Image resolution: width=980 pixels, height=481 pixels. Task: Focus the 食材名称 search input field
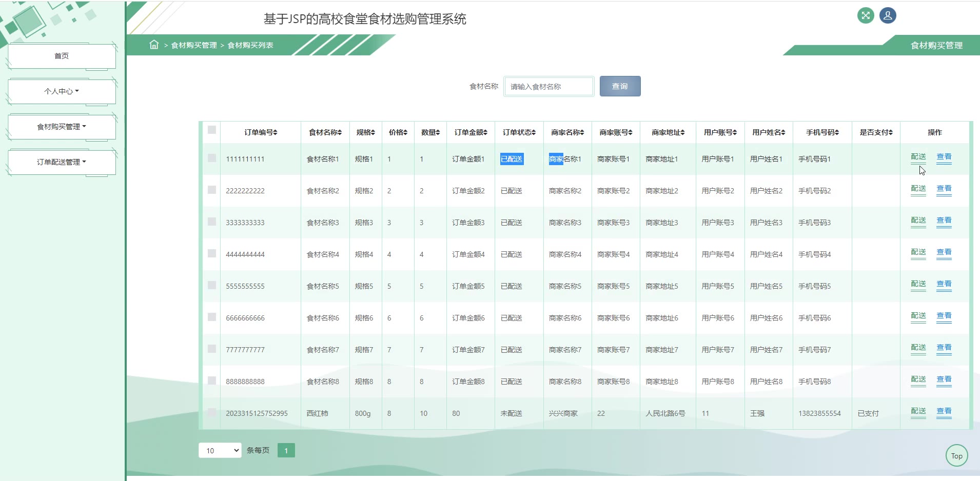(x=548, y=87)
